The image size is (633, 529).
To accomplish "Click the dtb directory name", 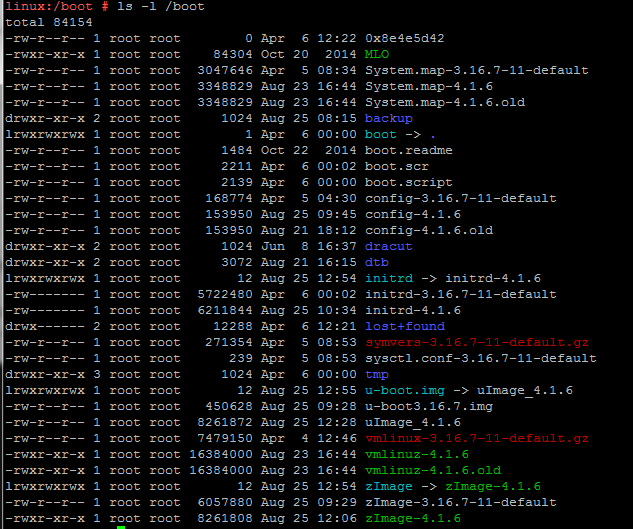I will pyautogui.click(x=377, y=262).
